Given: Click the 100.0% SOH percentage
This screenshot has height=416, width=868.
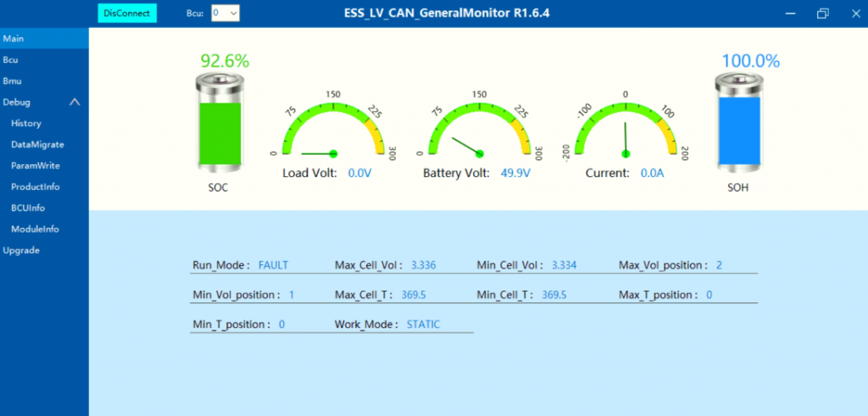Looking at the screenshot, I should click(751, 61).
